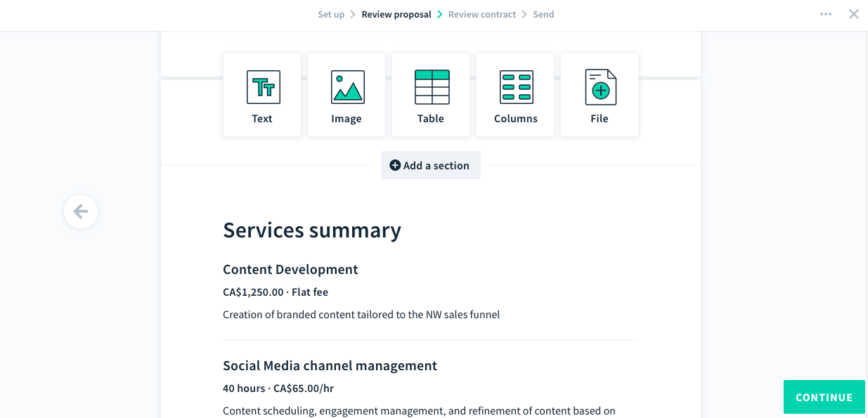
Task: Insert a Text block
Action: click(x=262, y=95)
